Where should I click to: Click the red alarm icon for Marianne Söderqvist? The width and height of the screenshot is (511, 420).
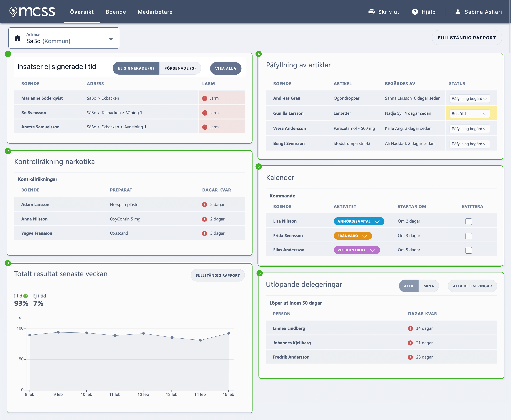point(205,98)
